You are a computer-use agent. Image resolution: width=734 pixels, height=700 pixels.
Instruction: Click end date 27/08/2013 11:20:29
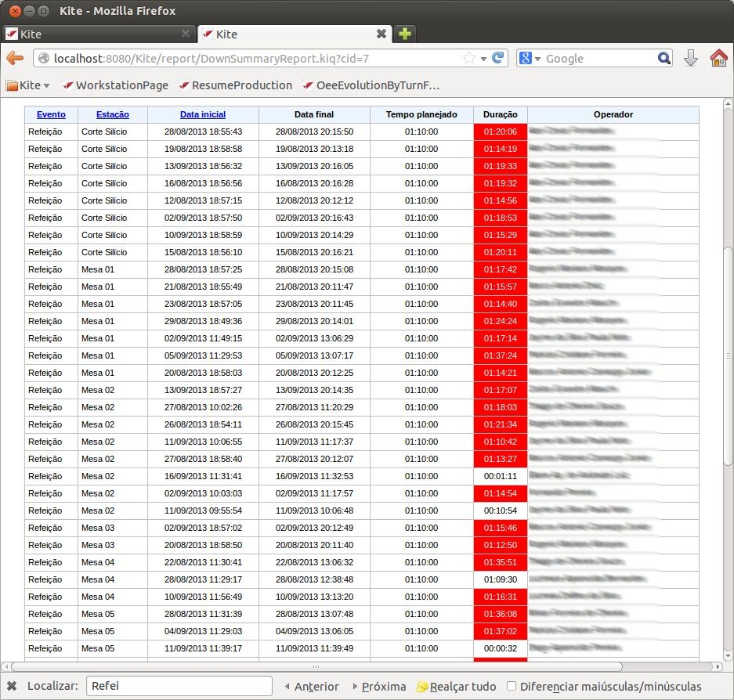[x=314, y=408]
